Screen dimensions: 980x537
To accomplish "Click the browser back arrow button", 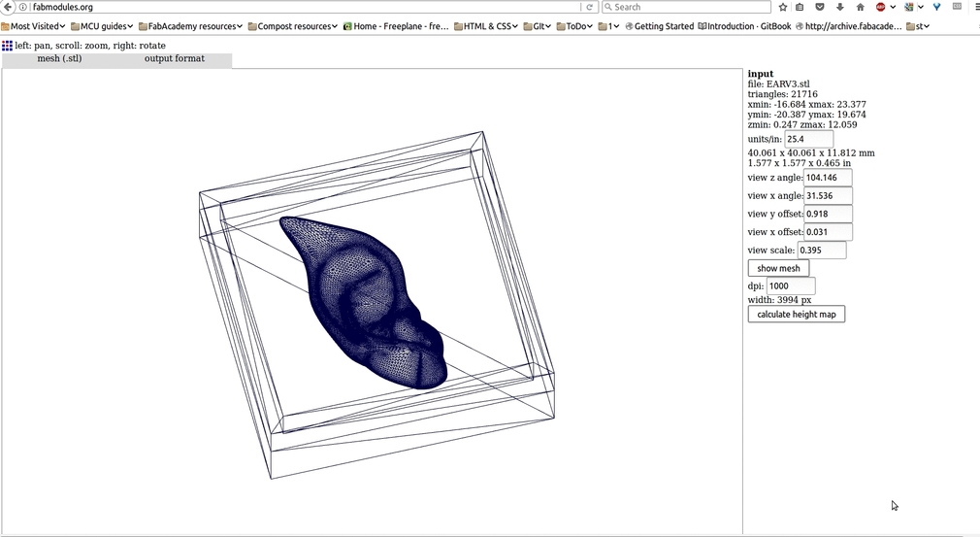I will [x=8, y=7].
